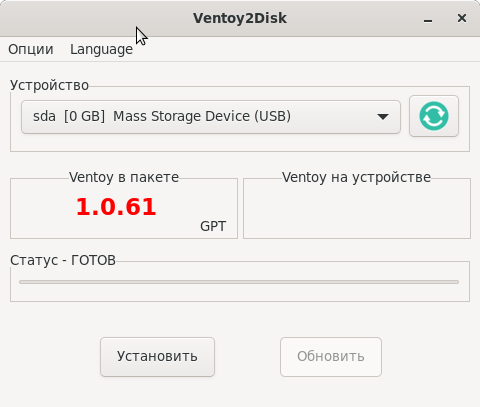
Task: Expand the device list using arrow
Action: point(383,117)
